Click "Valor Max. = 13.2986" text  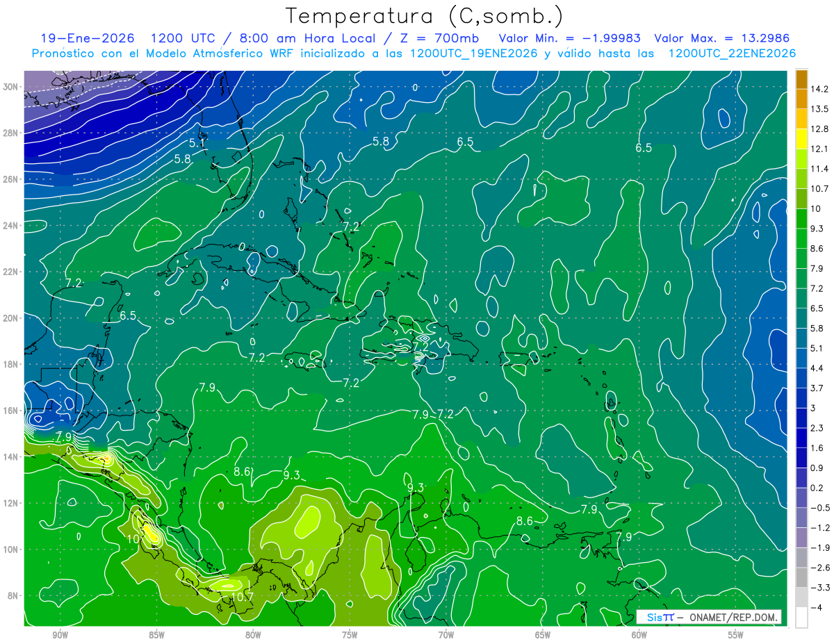pyautogui.click(x=722, y=38)
